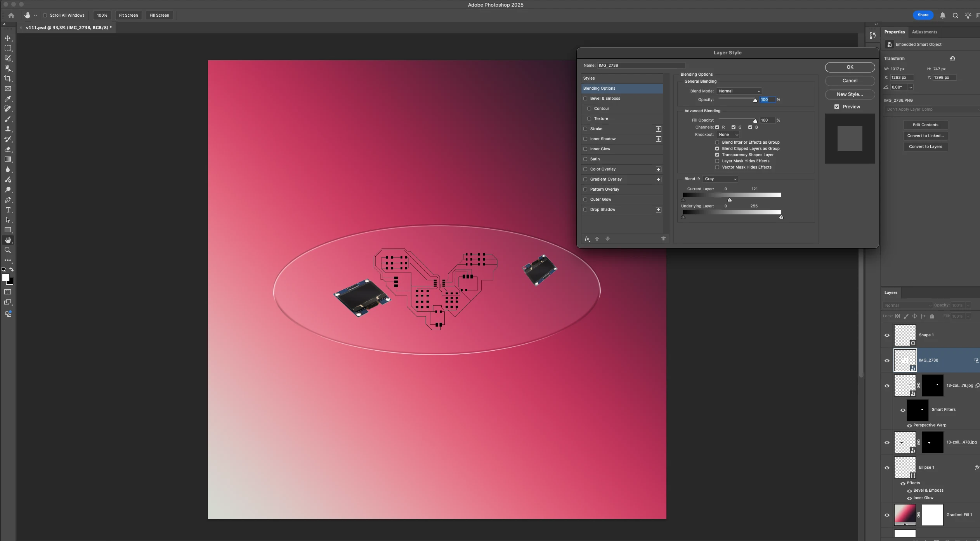Check Layer Mask Hides Effects
The width and height of the screenshot is (980, 541).
click(717, 161)
